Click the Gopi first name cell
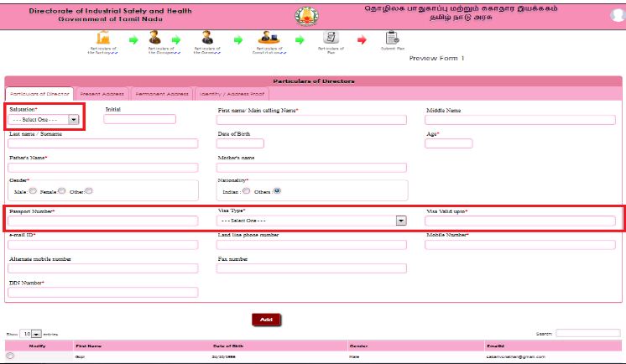 click(80, 356)
